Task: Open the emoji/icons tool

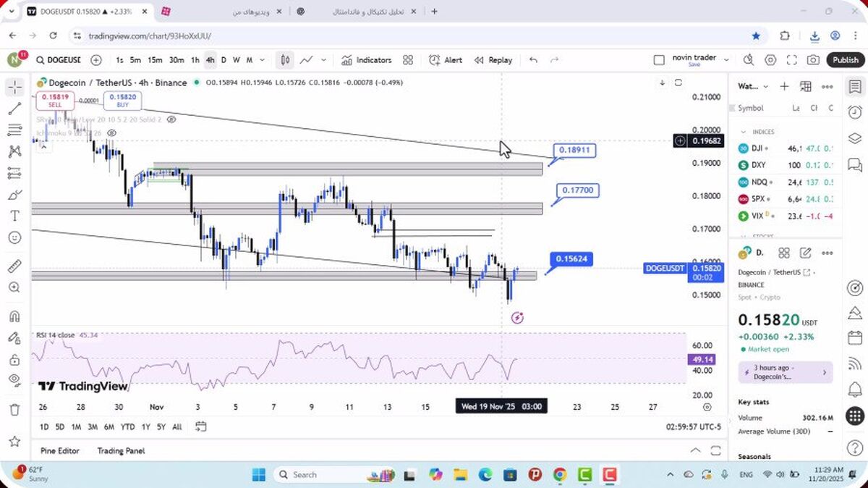Action: tap(14, 237)
